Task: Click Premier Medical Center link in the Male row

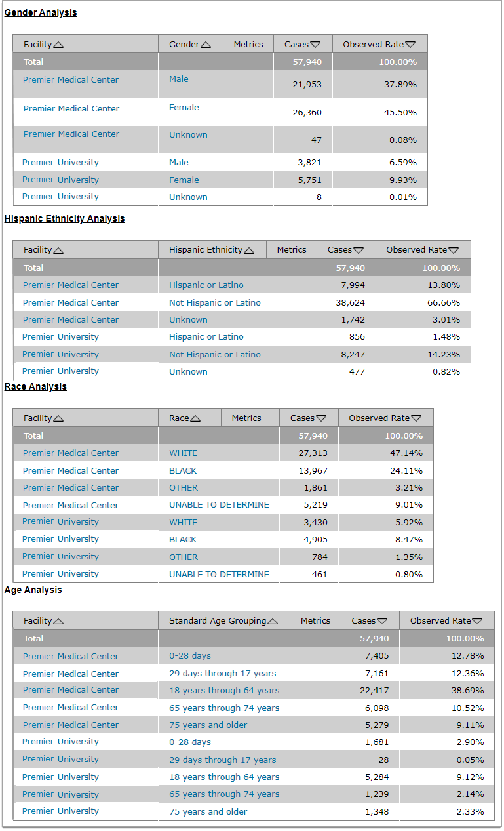Action: point(70,79)
